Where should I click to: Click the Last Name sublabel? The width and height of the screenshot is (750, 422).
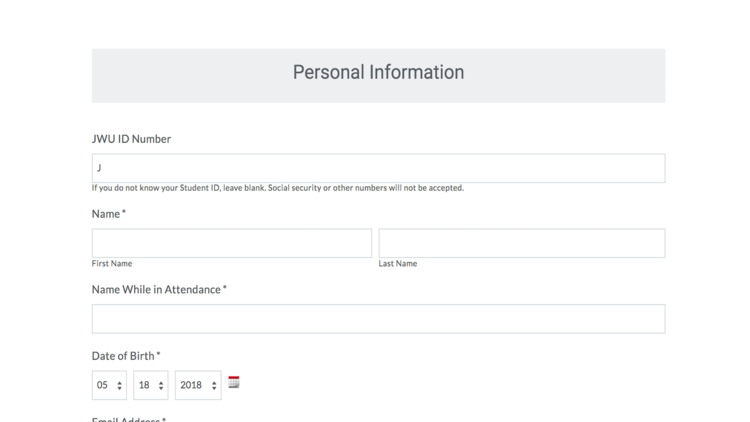397,264
